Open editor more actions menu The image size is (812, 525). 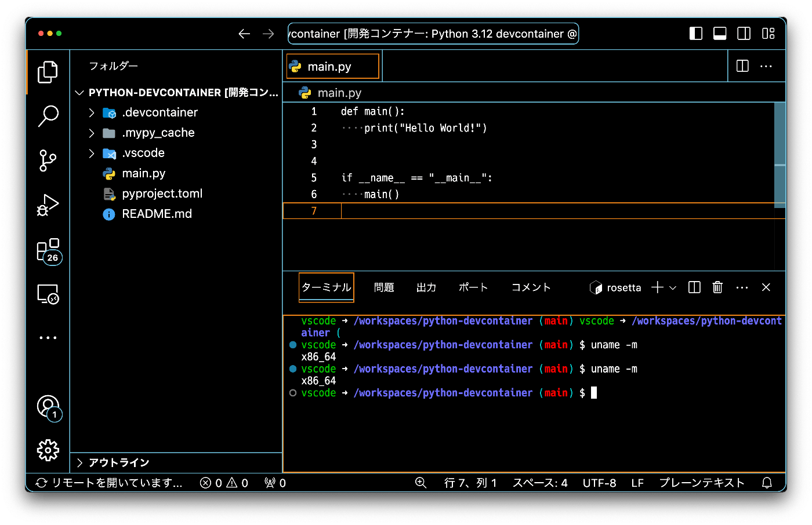(x=766, y=66)
